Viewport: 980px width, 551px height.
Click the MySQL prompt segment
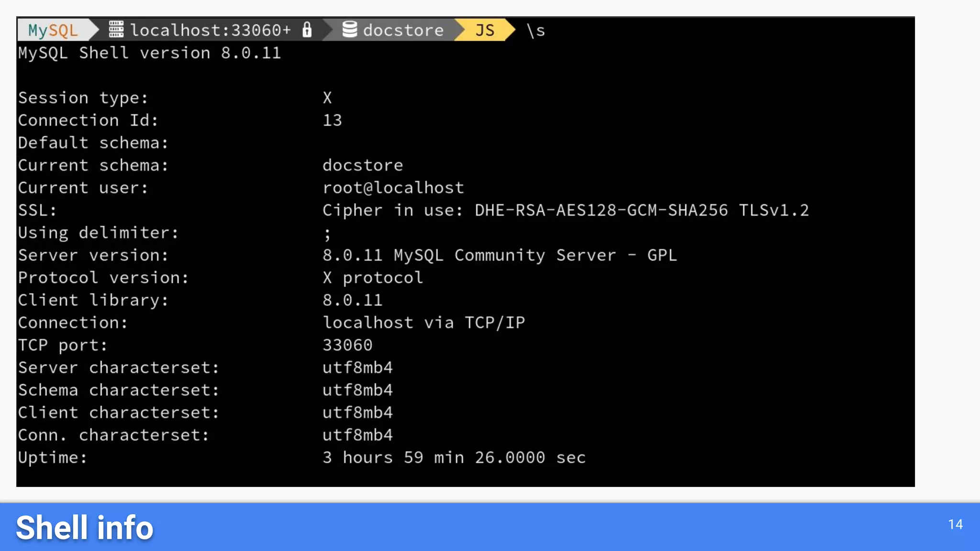[x=53, y=30]
